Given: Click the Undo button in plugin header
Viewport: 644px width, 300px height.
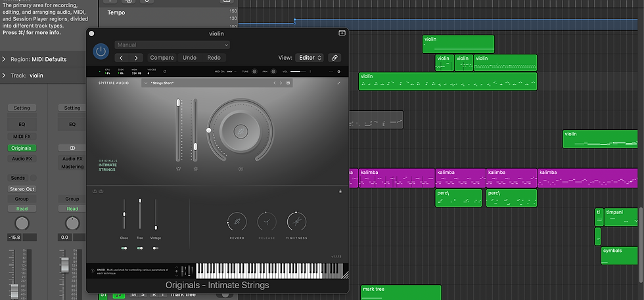Looking at the screenshot, I should pyautogui.click(x=189, y=58).
